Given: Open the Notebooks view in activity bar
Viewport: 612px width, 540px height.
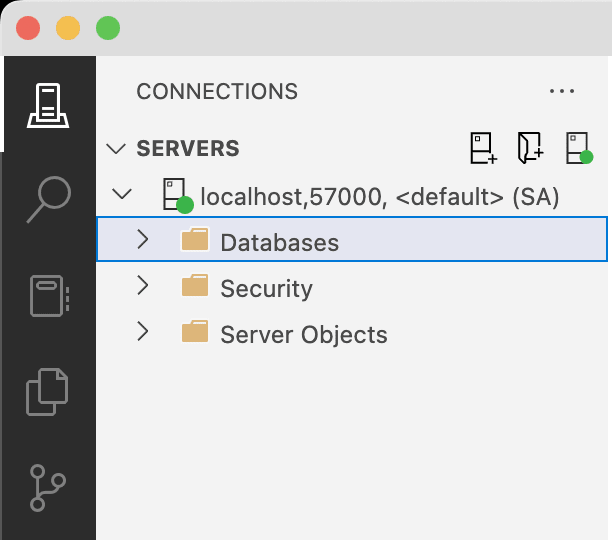Looking at the screenshot, I should [49, 296].
